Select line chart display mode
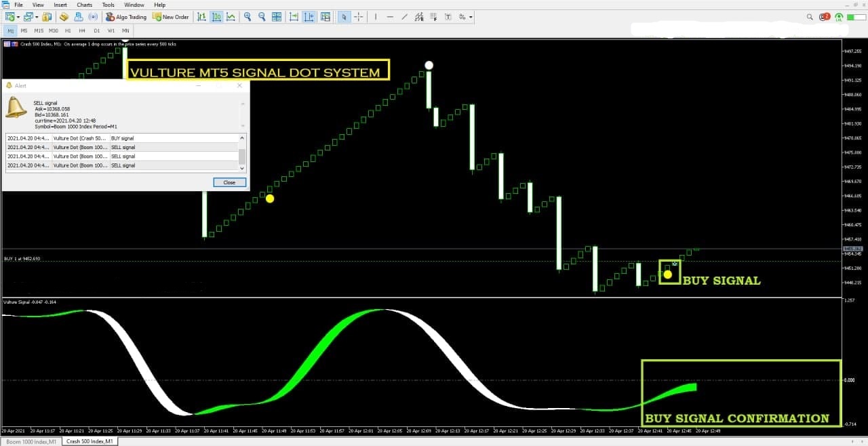Image resolution: width=868 pixels, height=446 pixels. (231, 16)
